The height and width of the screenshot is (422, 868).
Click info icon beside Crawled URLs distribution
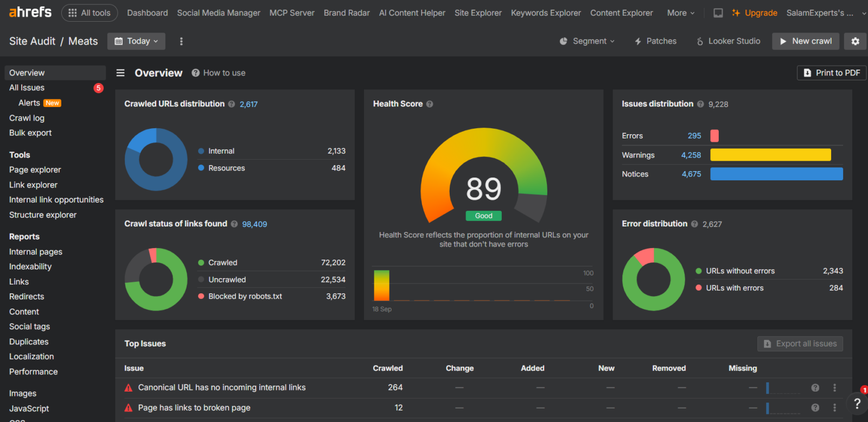(x=232, y=104)
